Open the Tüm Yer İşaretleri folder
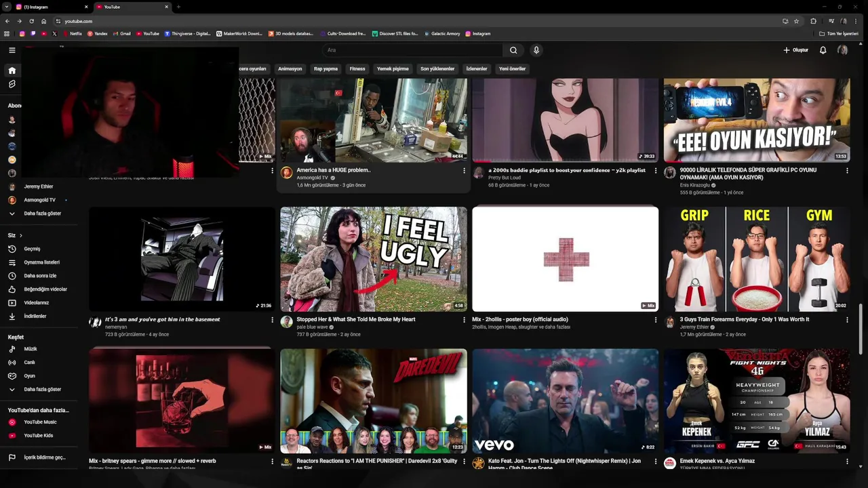The width and height of the screenshot is (868, 488). click(x=839, y=33)
